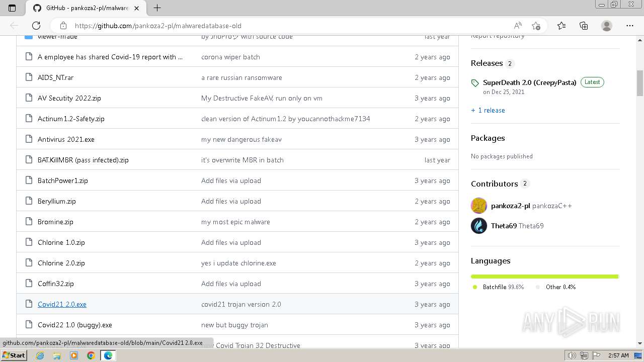Image resolution: width=644 pixels, height=362 pixels.
Task: Open the A employee has shared Covid-19 report file
Action: [x=110, y=57]
